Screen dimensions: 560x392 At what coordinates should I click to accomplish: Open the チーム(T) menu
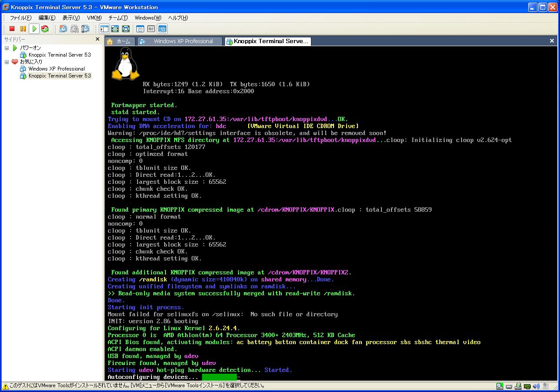pyautogui.click(x=118, y=18)
